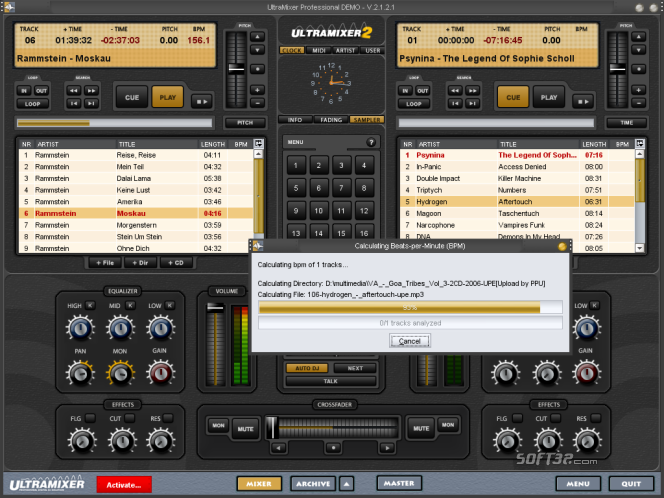Switch to CLOCK tab
The width and height of the screenshot is (664, 498).
[x=292, y=50]
